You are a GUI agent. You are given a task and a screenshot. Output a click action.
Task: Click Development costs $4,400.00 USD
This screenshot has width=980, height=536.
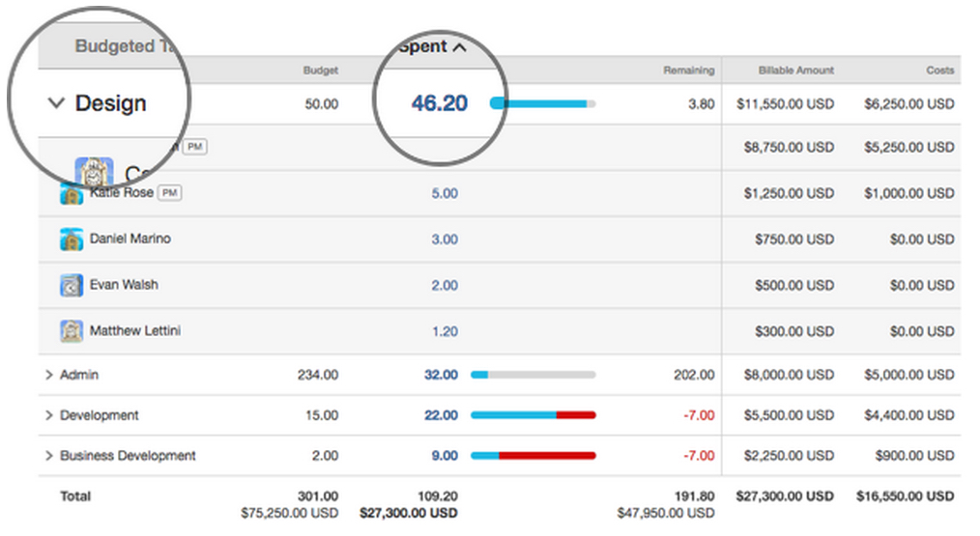(x=909, y=415)
